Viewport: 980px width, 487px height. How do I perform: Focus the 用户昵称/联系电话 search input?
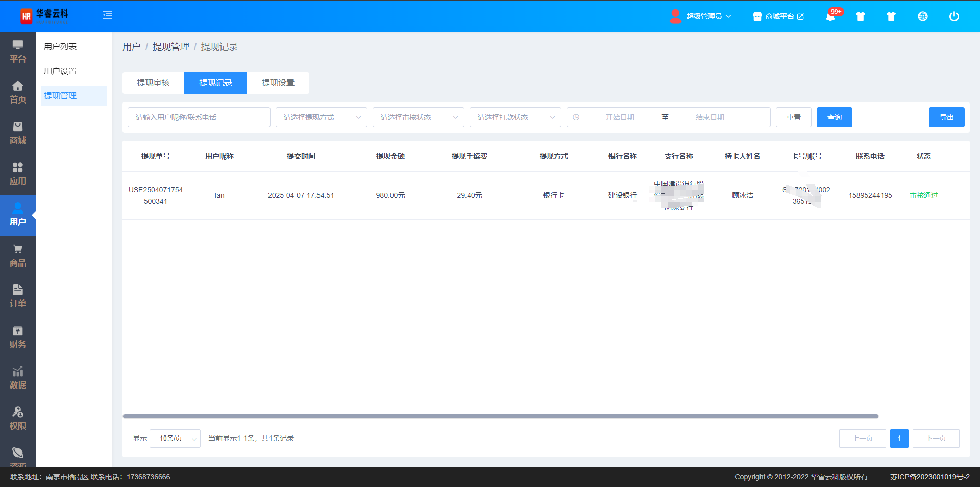199,117
